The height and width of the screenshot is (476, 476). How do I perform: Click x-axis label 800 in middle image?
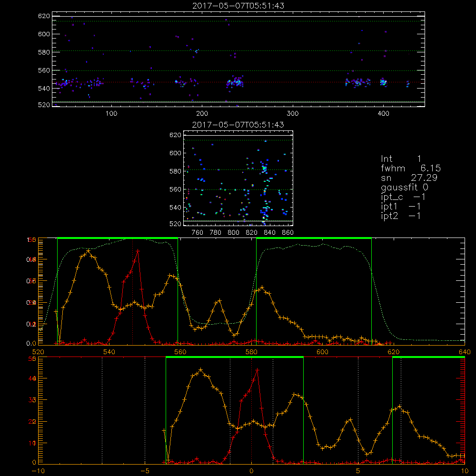click(233, 233)
